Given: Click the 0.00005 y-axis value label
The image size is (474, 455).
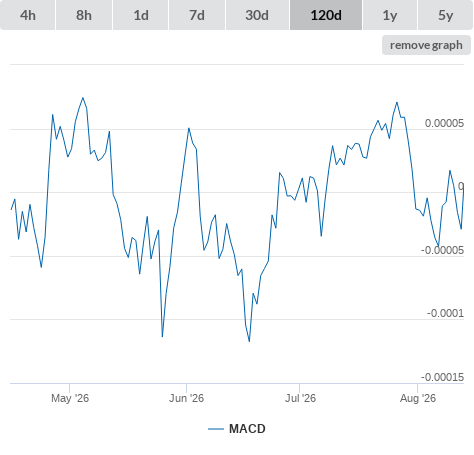Looking at the screenshot, I should tap(444, 123).
